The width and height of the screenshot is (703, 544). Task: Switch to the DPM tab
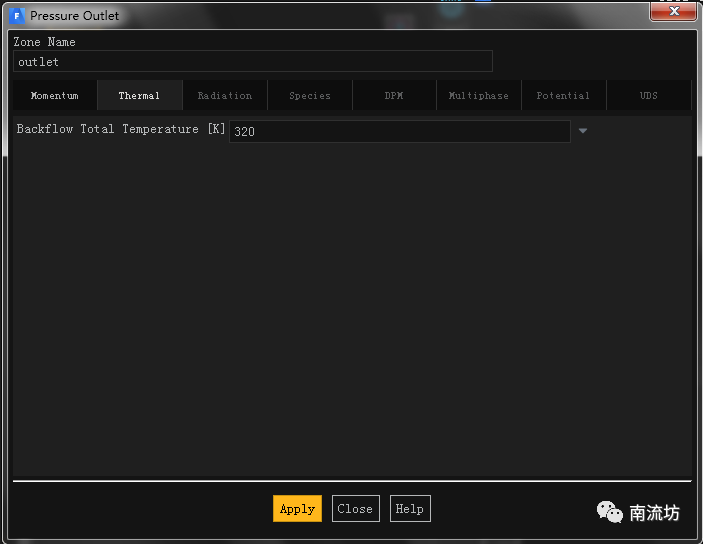click(x=394, y=96)
